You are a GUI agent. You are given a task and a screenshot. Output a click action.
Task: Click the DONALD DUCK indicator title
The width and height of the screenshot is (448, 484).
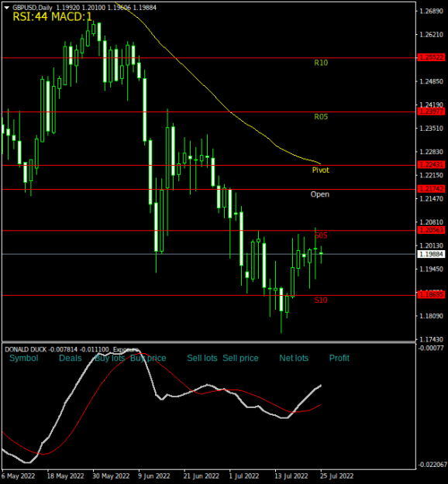26,349
